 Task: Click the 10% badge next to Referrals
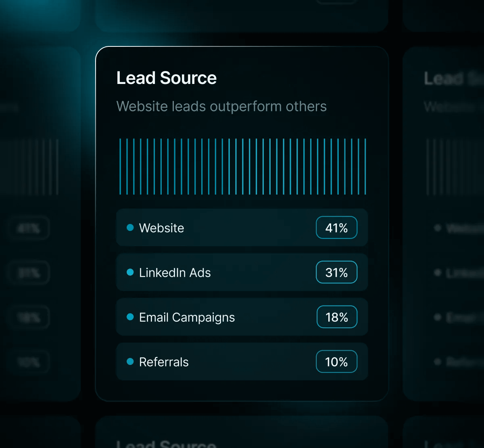point(336,362)
